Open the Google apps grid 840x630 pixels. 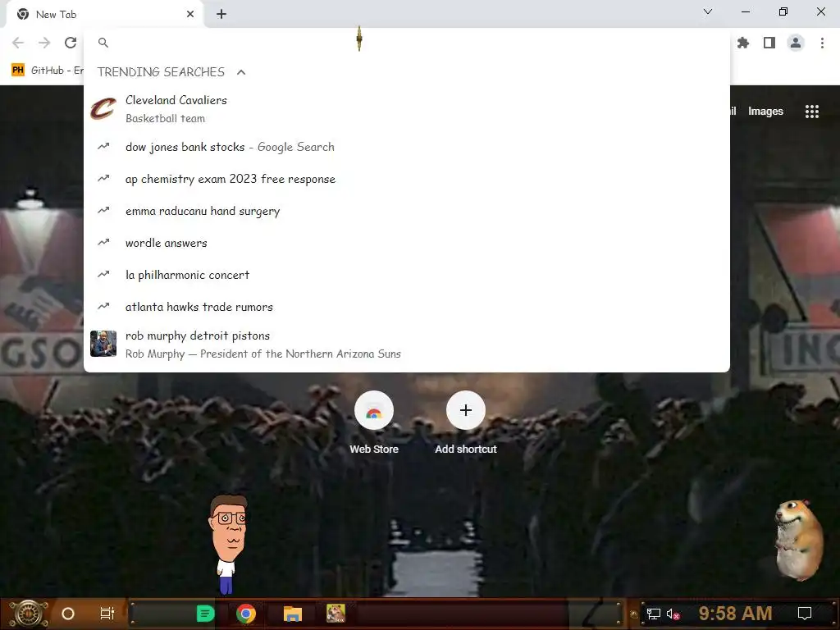[812, 112]
